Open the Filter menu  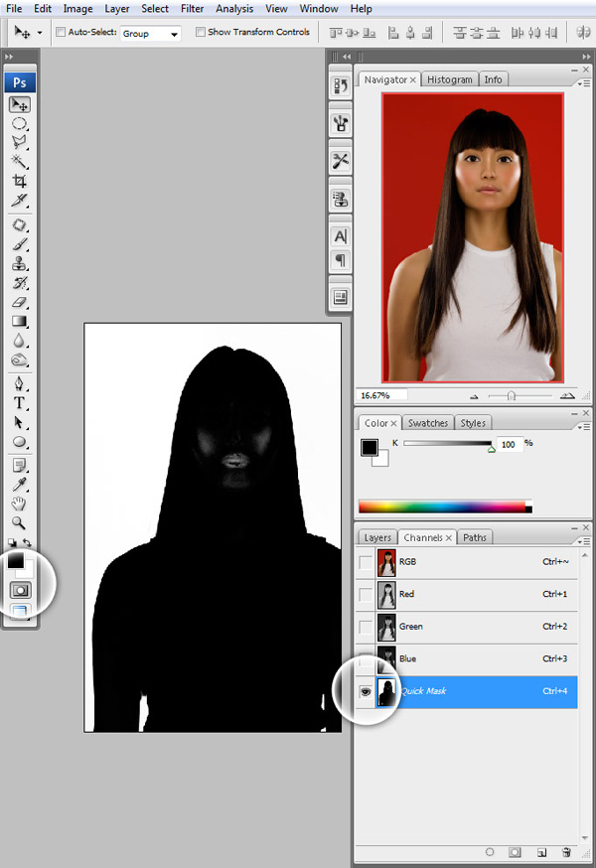(192, 9)
